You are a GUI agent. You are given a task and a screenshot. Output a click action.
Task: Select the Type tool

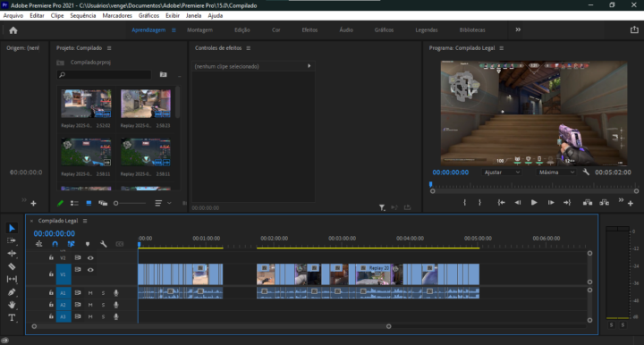12,317
